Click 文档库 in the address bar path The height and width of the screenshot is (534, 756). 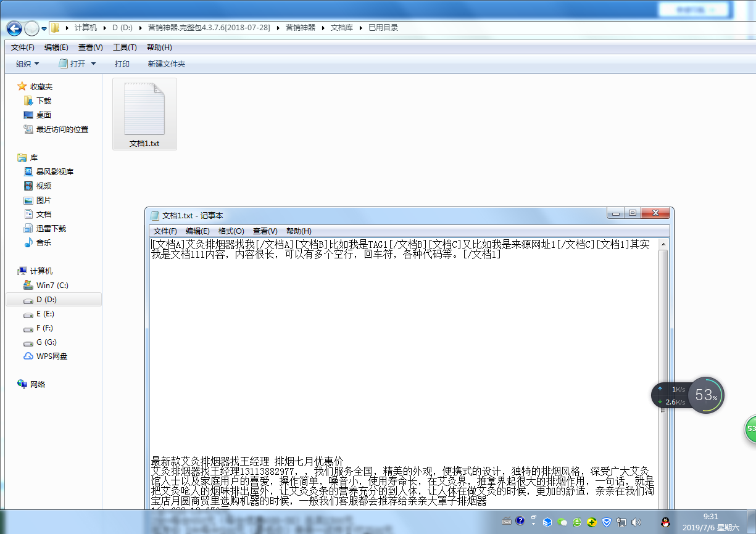pos(342,28)
